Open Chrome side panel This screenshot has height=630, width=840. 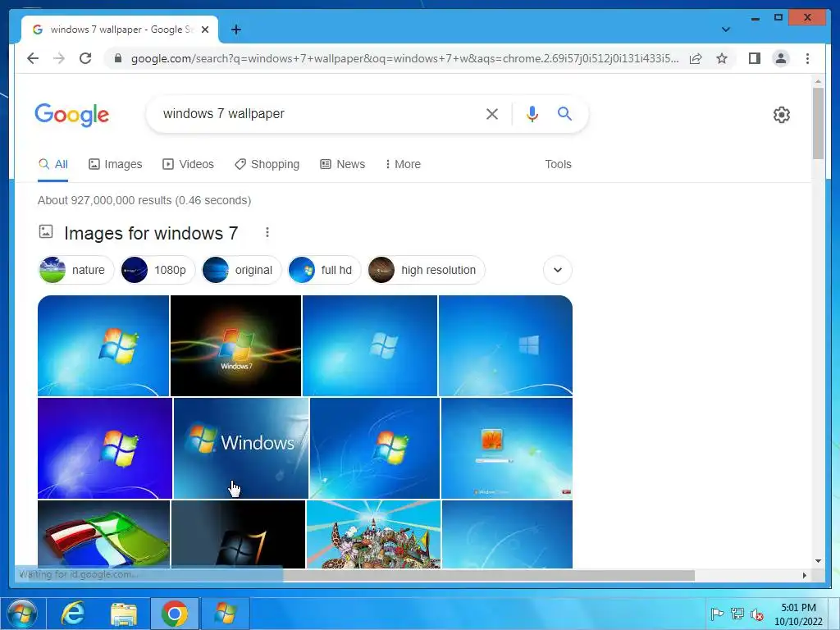tap(755, 58)
